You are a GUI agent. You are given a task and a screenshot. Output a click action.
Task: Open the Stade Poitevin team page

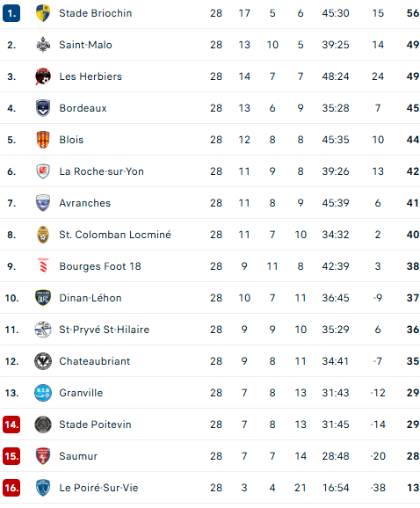95,425
